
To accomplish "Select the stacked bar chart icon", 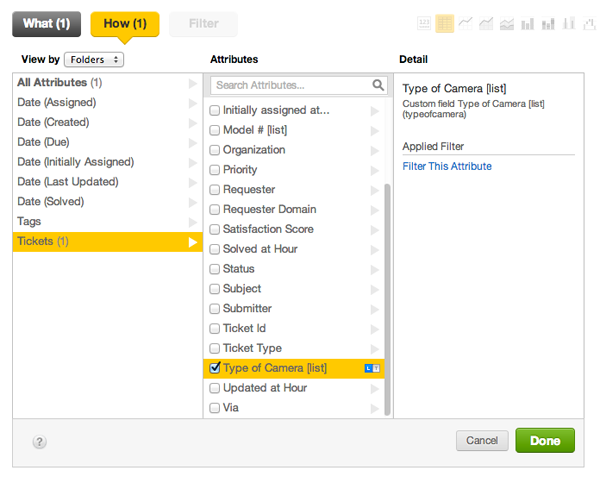I will coord(548,23).
